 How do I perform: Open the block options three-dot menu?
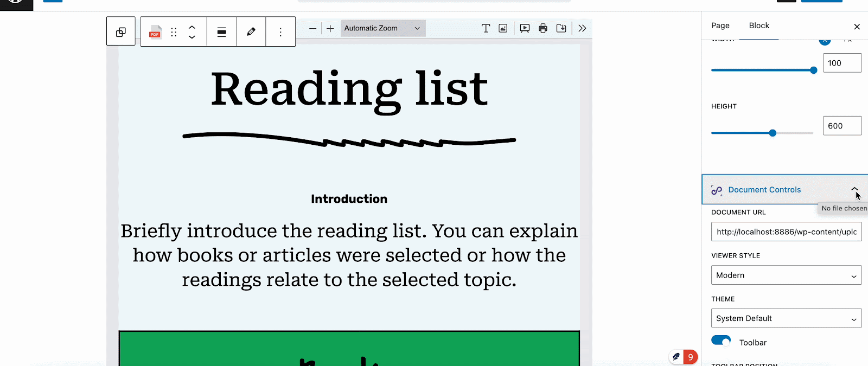point(280,32)
